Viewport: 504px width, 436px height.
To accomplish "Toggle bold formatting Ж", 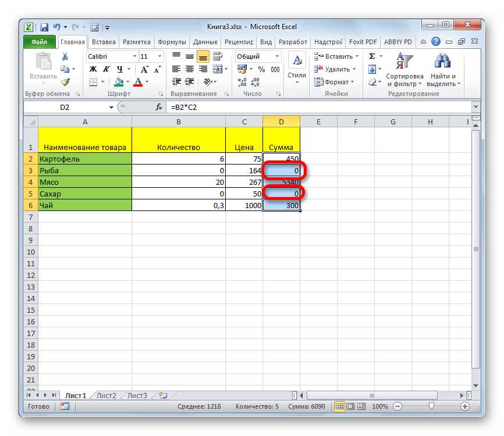I will pyautogui.click(x=92, y=69).
